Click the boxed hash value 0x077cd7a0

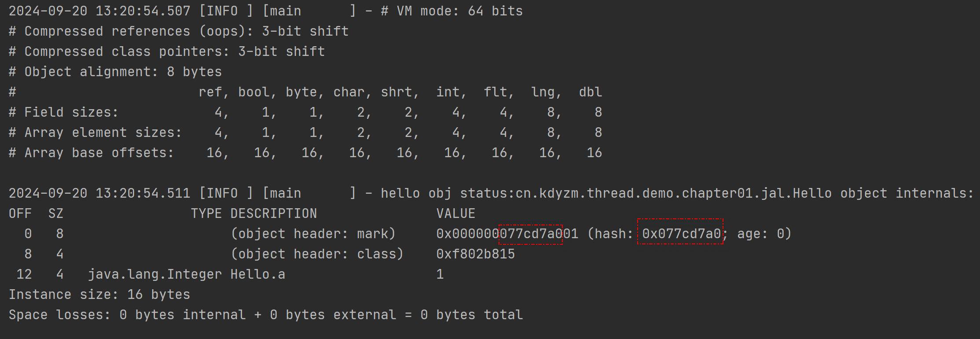[681, 234]
